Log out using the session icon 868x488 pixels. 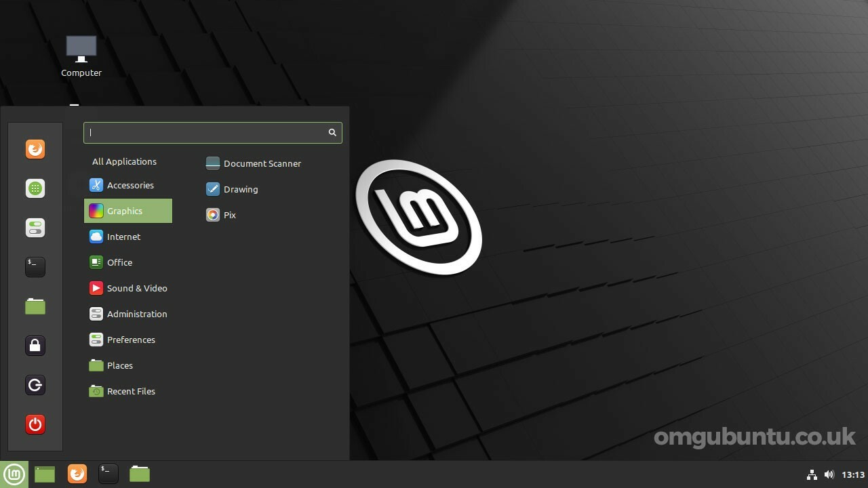click(35, 384)
